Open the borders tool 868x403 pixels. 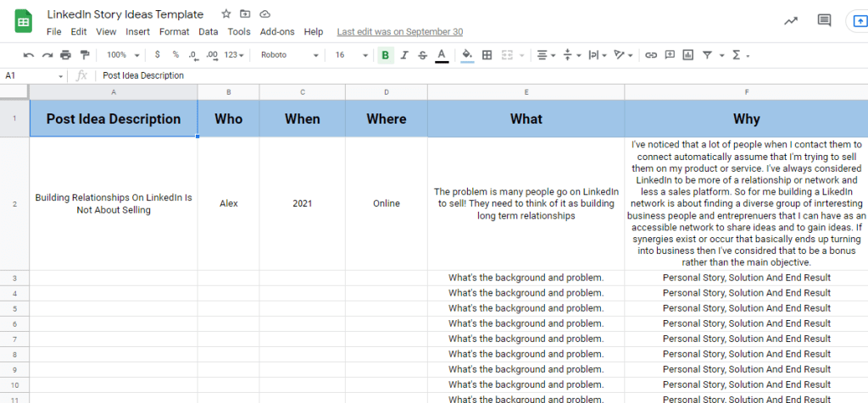pos(487,55)
